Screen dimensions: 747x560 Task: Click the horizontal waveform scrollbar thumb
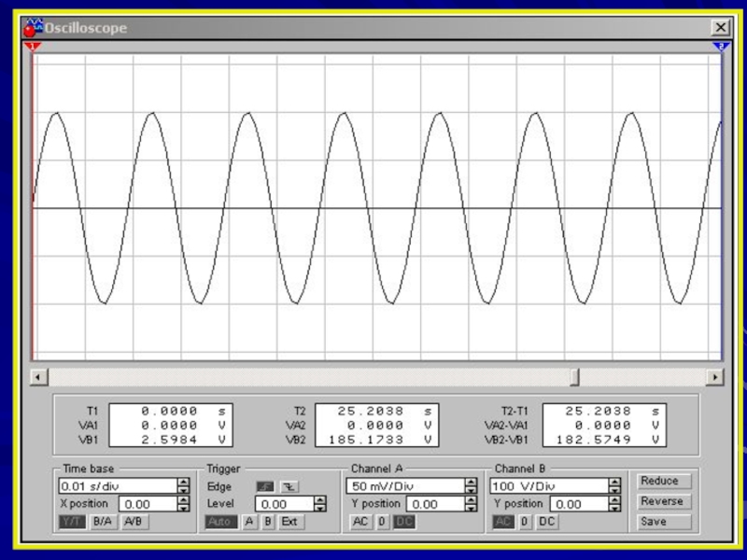tap(574, 376)
